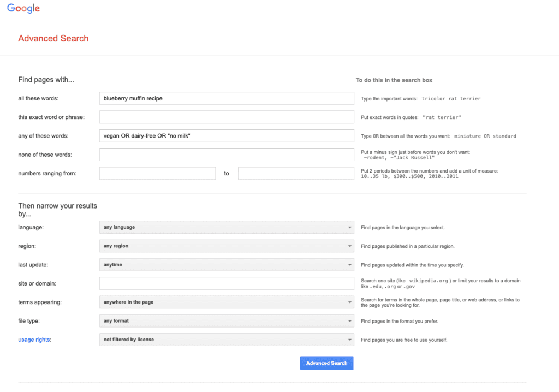Screen dimensions: 559x392
Task: Click the file type dropdown arrow
Action: point(349,321)
